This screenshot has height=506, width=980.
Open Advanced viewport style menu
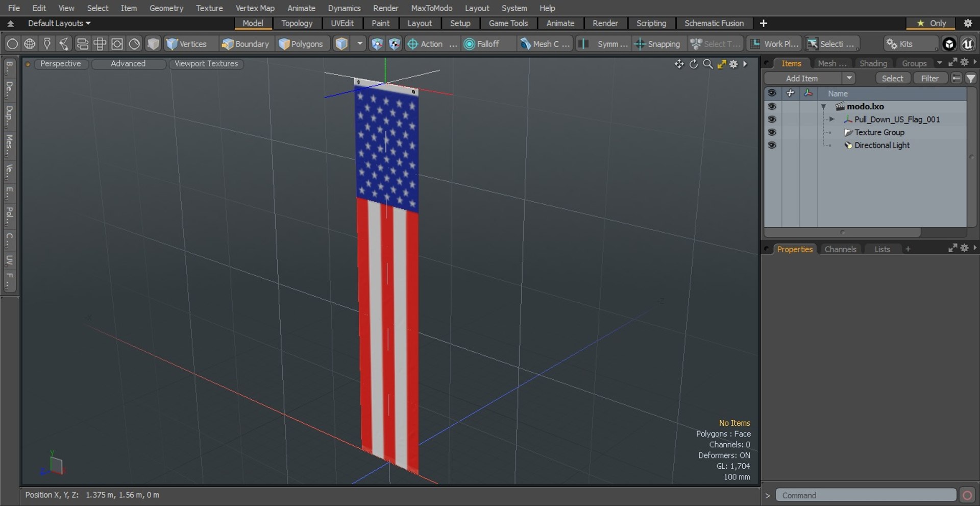tap(128, 63)
